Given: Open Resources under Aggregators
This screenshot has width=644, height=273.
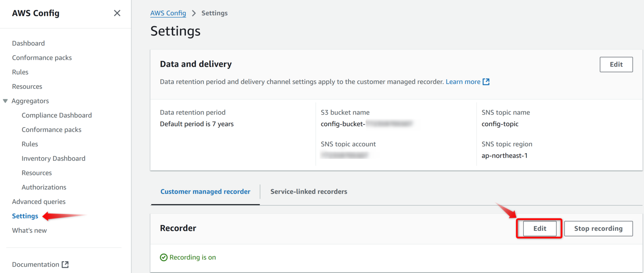Looking at the screenshot, I should tap(37, 173).
